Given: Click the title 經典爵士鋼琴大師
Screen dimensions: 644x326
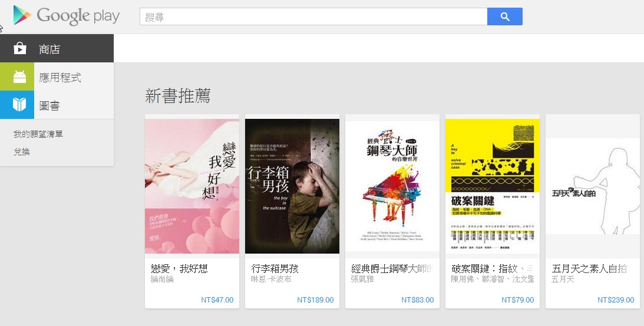Looking at the screenshot, I should tap(392, 268).
